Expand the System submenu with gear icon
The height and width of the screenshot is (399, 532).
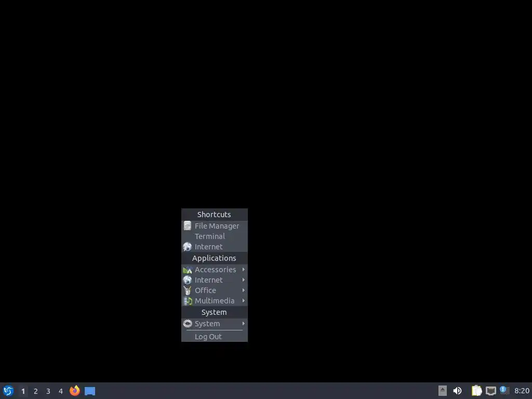[x=215, y=324]
